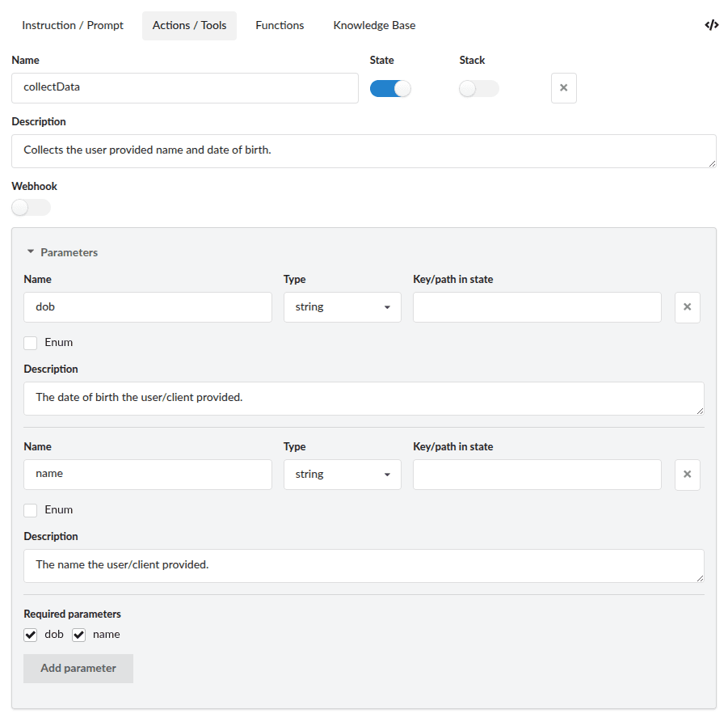Open the code view icon
This screenshot has width=728, height=722.
(x=711, y=25)
